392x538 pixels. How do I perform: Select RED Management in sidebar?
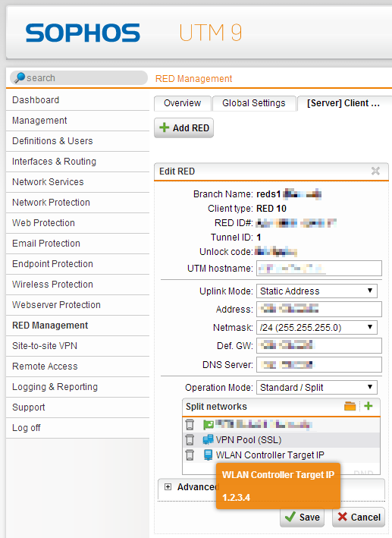[x=78, y=326]
